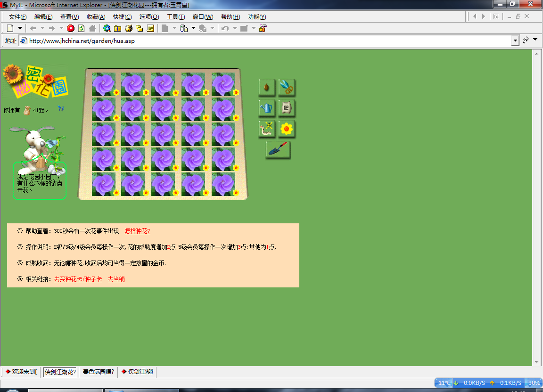Click the bottom-right purple flower plot

[x=223, y=184]
